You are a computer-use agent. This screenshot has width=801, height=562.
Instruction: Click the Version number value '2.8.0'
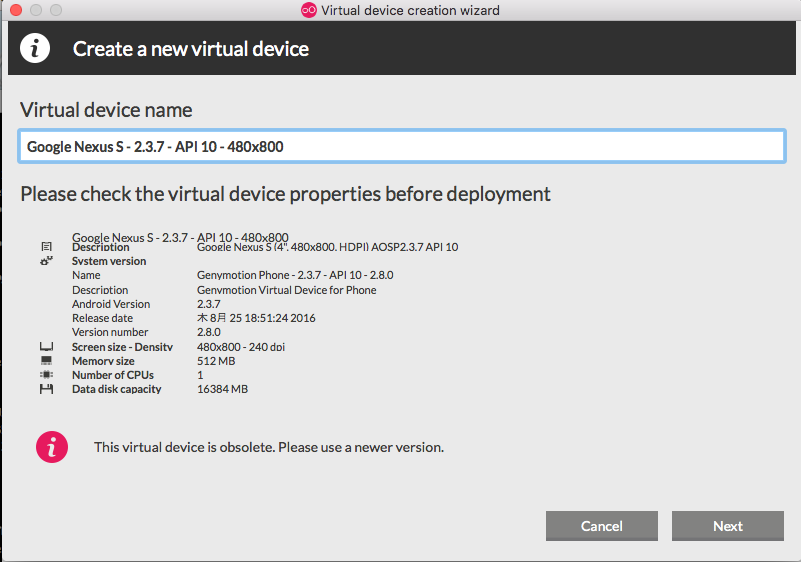209,332
